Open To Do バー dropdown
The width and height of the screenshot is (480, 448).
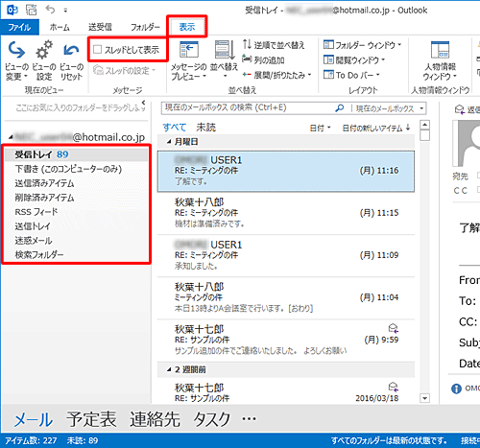(351, 75)
